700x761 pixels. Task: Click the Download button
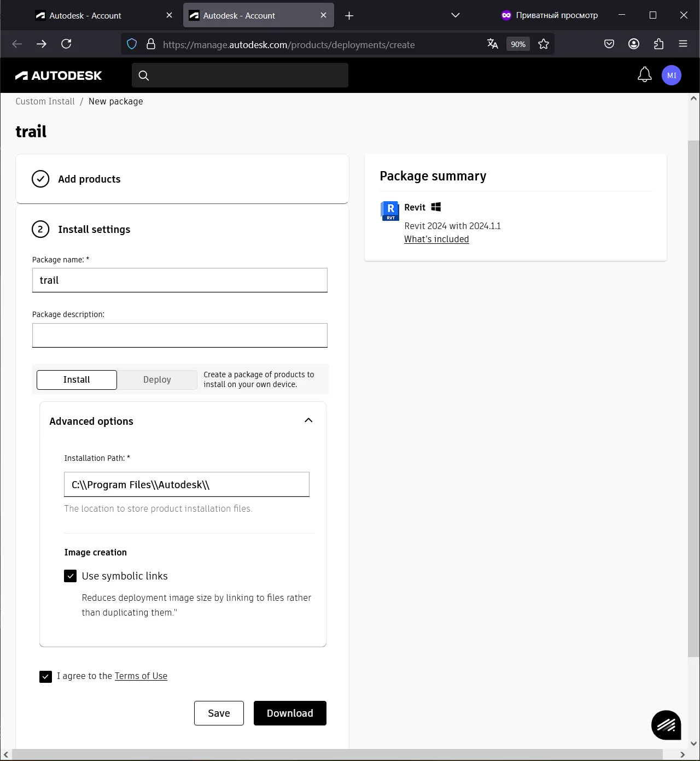(290, 713)
